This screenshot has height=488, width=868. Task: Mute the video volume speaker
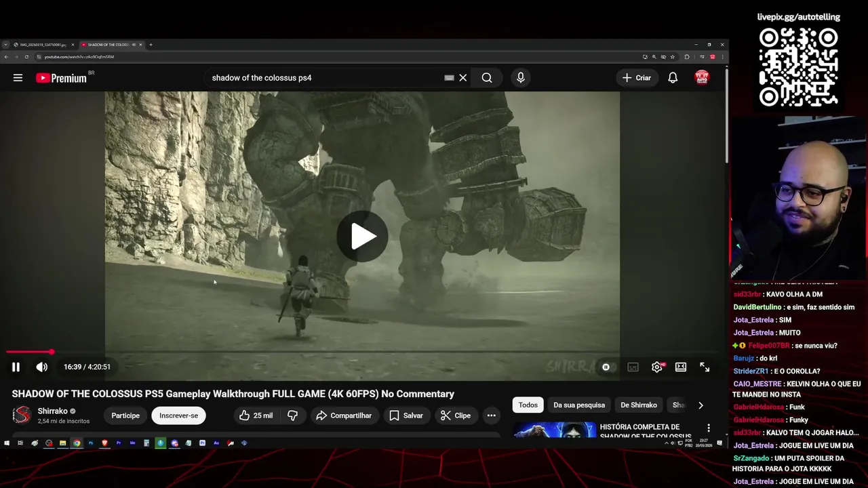[x=41, y=367]
